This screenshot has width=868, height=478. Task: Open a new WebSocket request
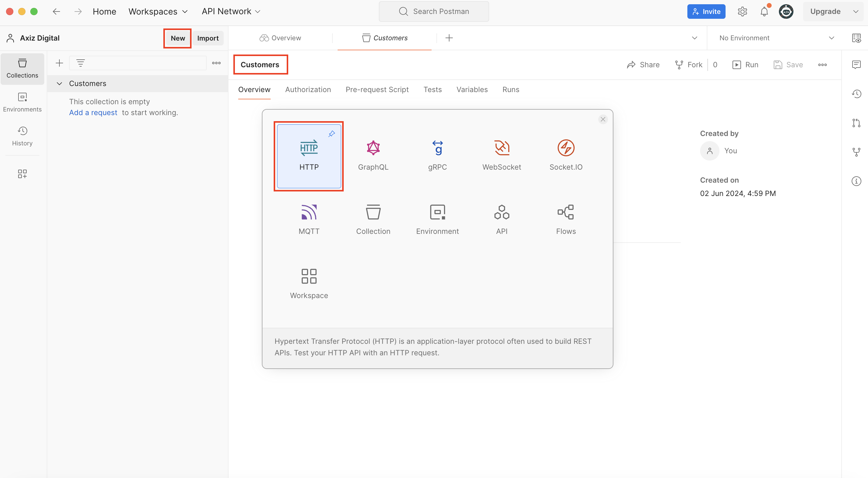click(501, 156)
